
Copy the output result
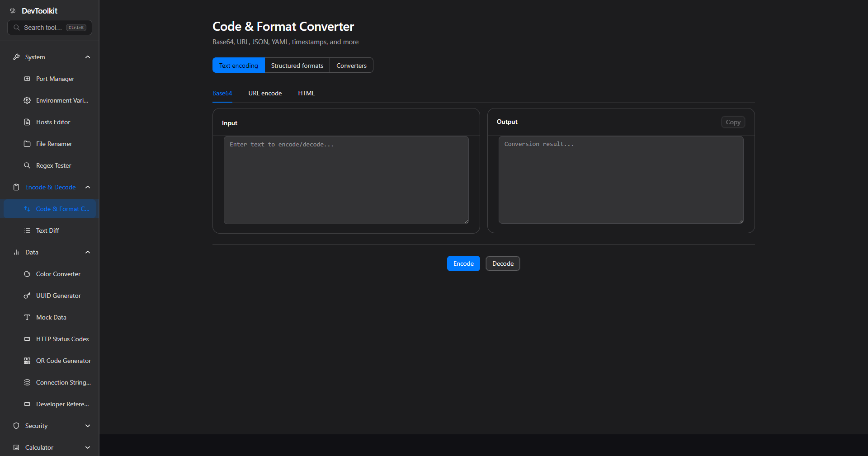733,122
